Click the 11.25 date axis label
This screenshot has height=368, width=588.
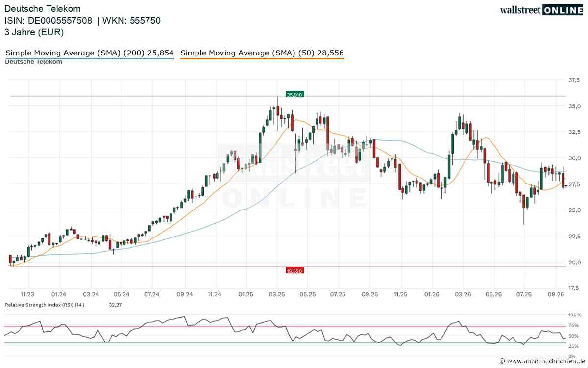[401, 294]
